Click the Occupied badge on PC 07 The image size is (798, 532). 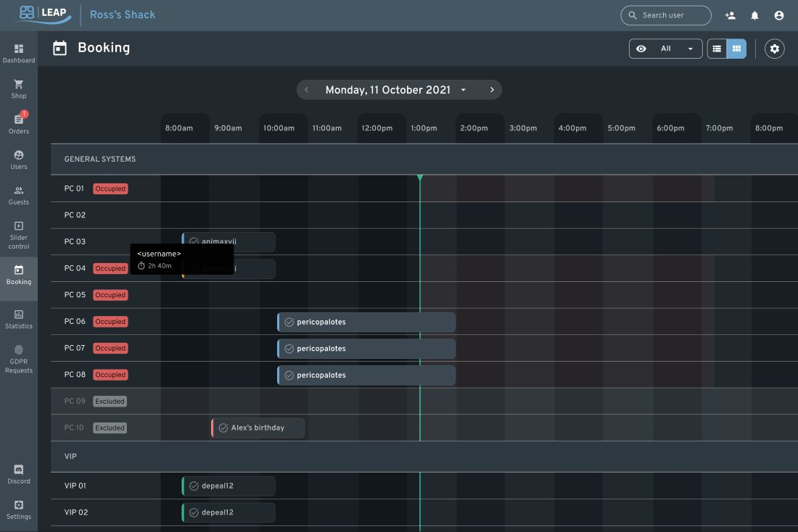click(x=110, y=348)
